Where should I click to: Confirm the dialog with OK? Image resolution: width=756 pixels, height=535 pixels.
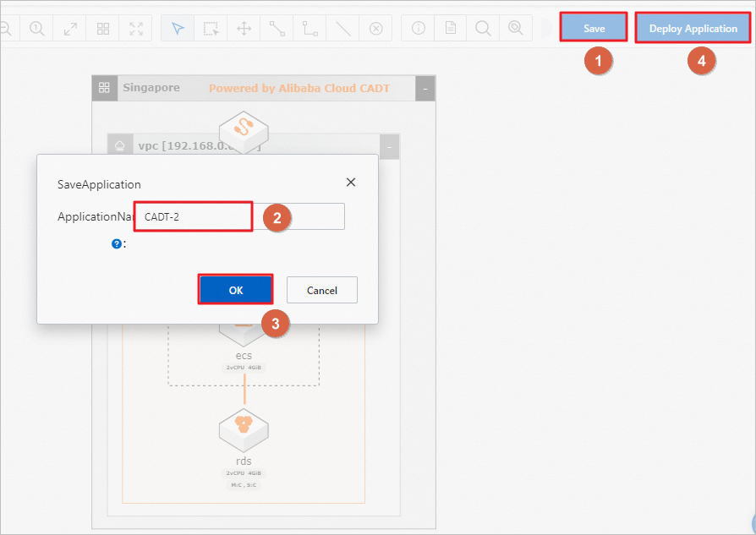[x=236, y=290]
